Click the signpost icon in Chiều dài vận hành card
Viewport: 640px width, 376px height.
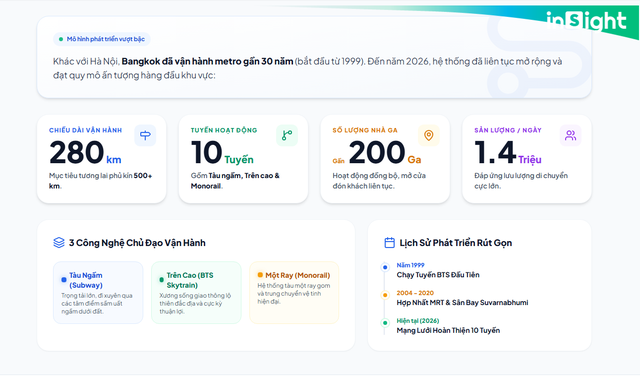coord(145,135)
